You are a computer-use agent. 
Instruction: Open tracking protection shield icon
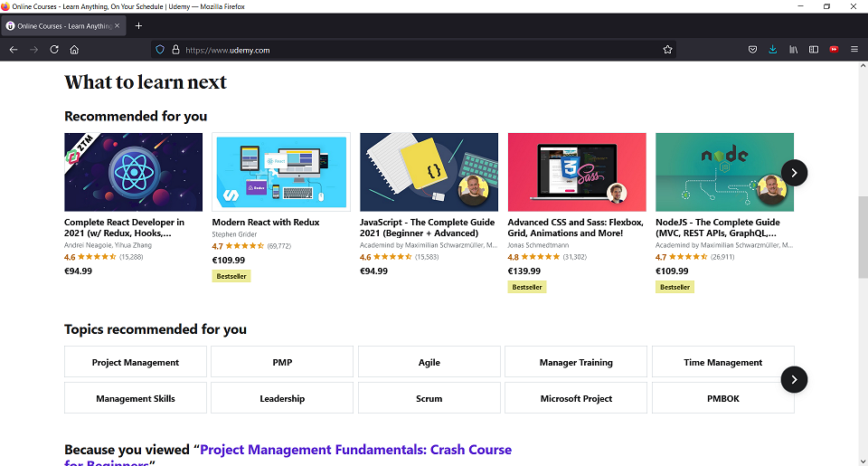[160, 50]
